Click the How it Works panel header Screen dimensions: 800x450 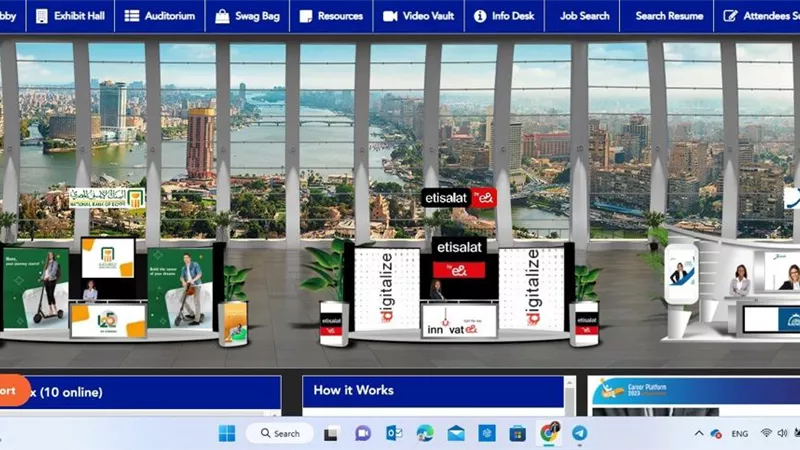tap(433, 391)
